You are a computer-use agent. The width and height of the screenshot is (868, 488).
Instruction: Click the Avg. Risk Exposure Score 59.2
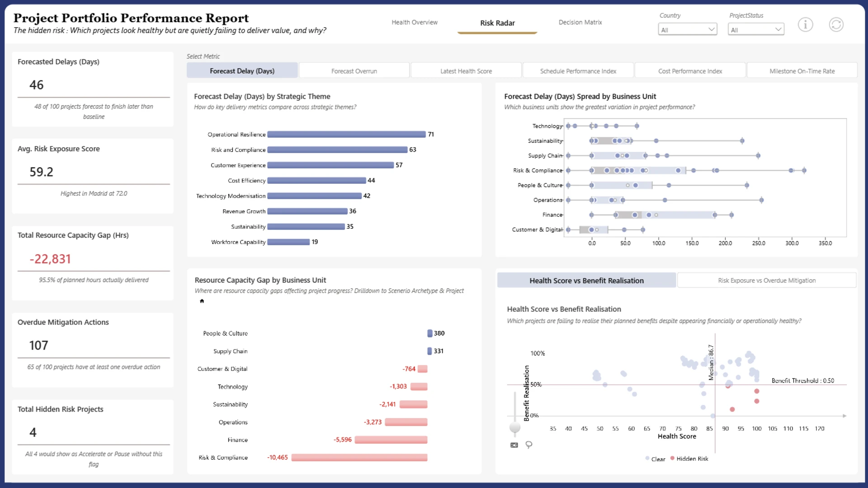(41, 172)
